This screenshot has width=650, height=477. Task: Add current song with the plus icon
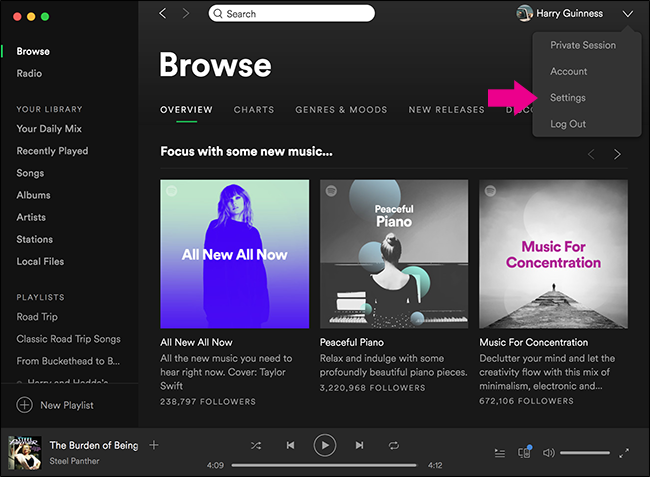click(154, 445)
